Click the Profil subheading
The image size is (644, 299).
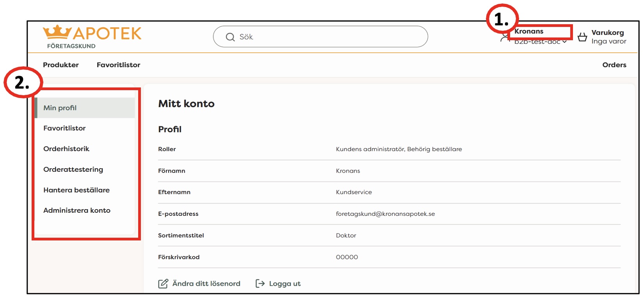[170, 129]
